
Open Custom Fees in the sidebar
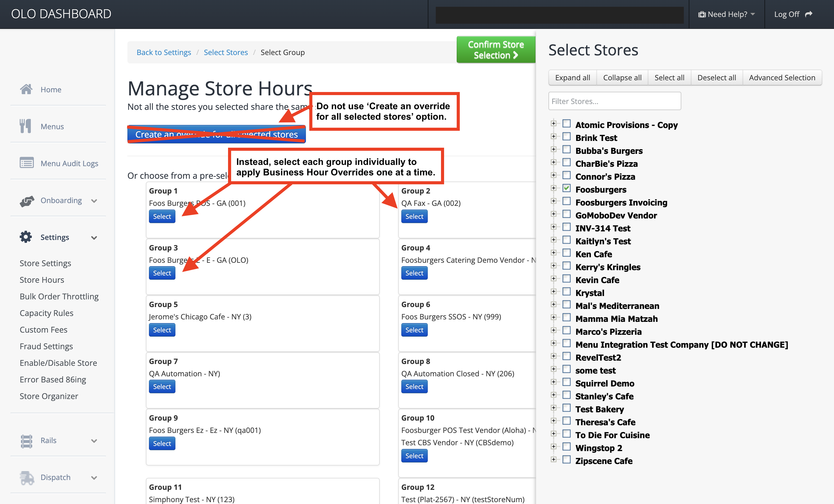(43, 329)
